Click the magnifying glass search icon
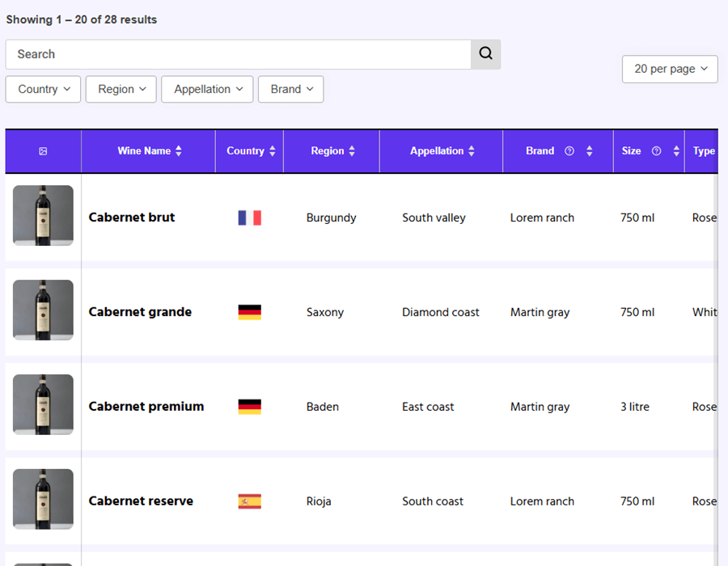 pos(485,54)
